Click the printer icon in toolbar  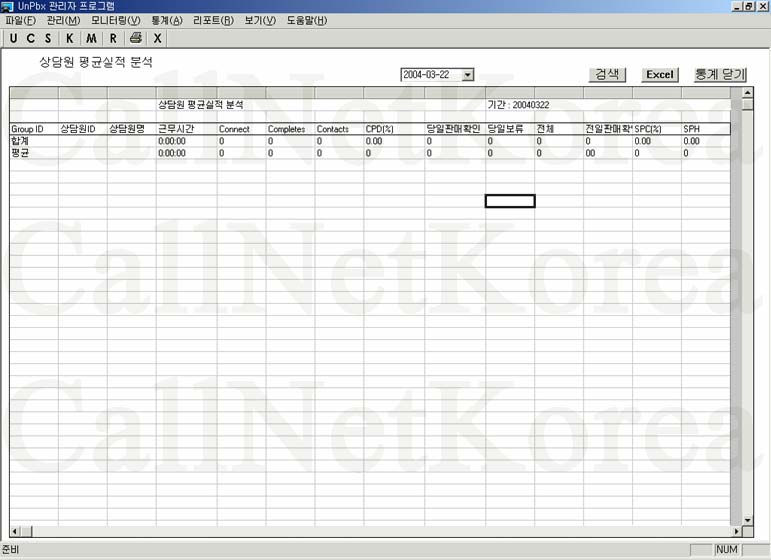135,39
